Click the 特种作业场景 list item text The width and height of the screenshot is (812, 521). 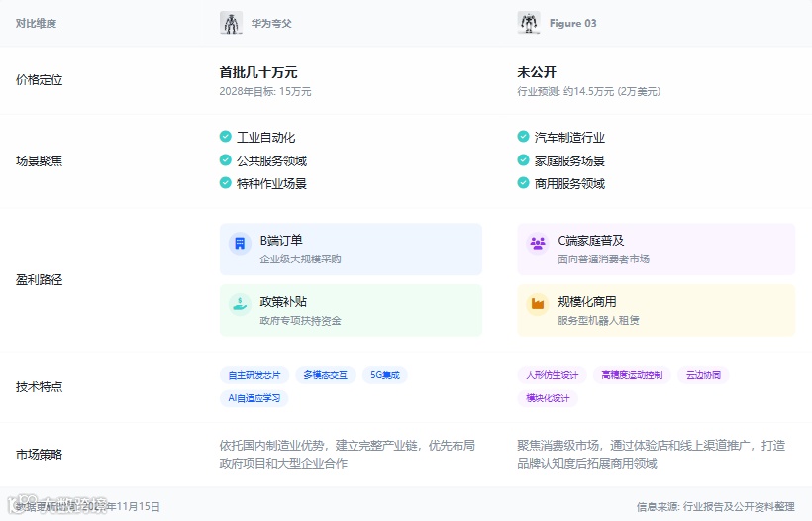[x=272, y=184]
